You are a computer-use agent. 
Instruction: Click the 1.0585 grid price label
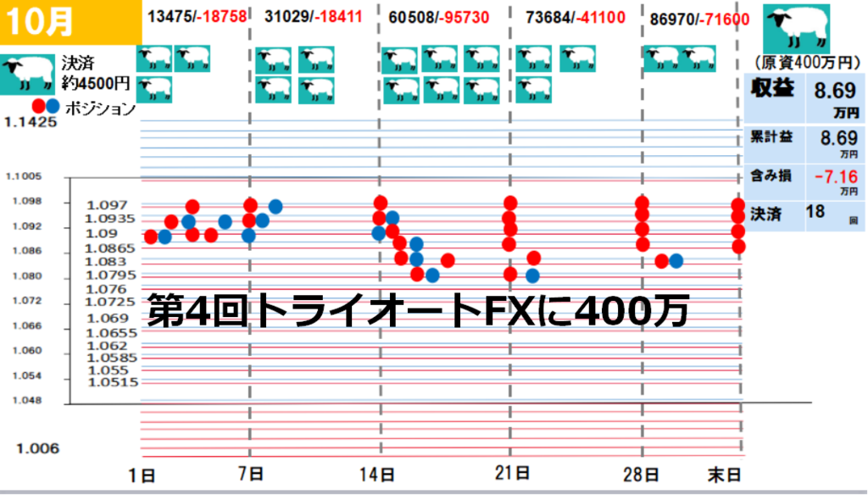point(112,358)
